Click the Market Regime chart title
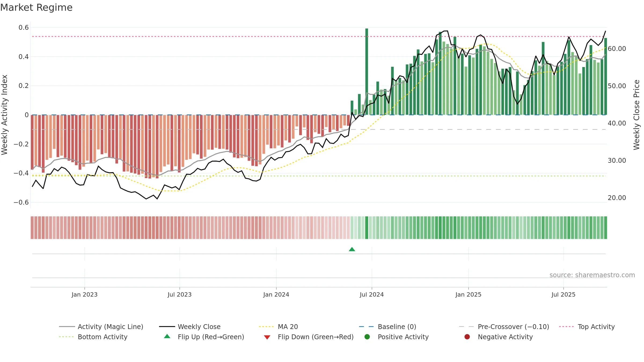644x362 pixels. tap(36, 8)
